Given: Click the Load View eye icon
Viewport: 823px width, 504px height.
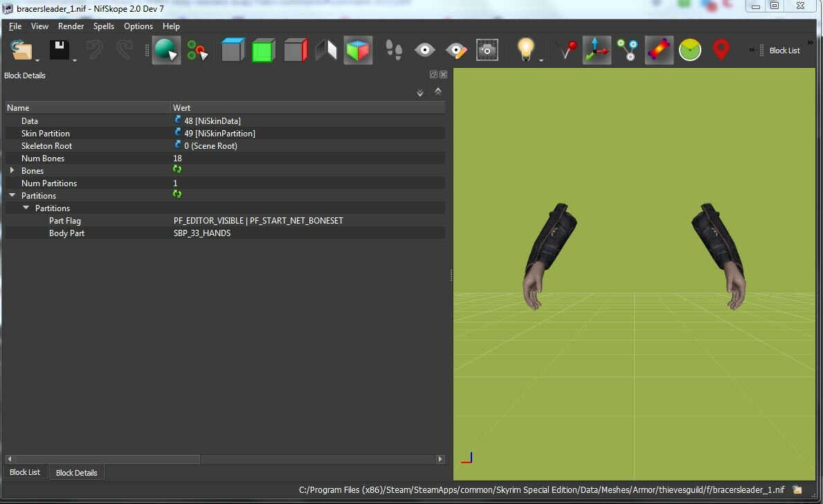Looking at the screenshot, I should [x=424, y=51].
